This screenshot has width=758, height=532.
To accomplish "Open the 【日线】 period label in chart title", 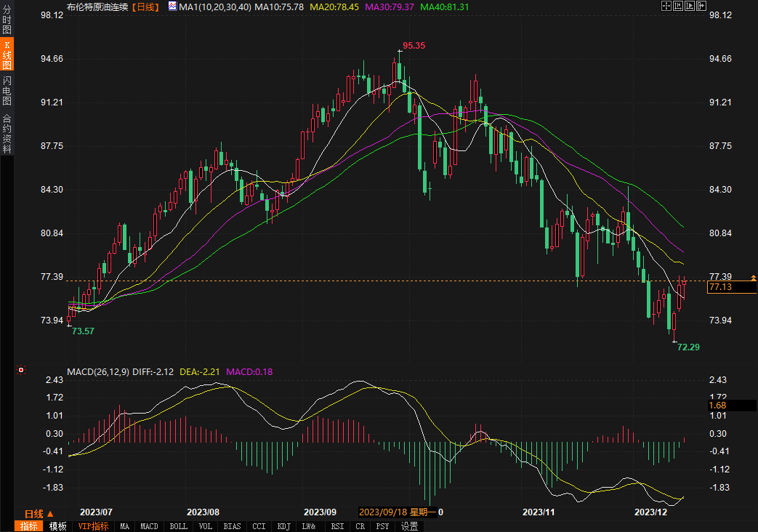I will coord(146,7).
